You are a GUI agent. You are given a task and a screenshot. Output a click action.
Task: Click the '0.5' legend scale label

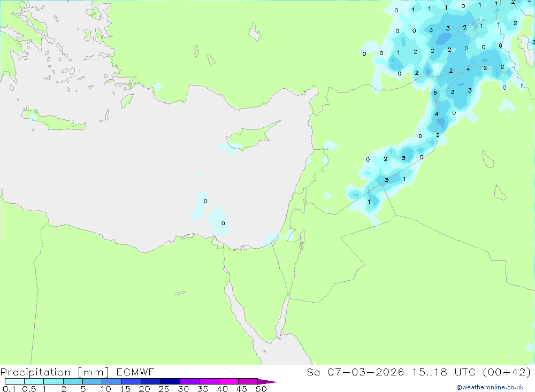point(29,389)
